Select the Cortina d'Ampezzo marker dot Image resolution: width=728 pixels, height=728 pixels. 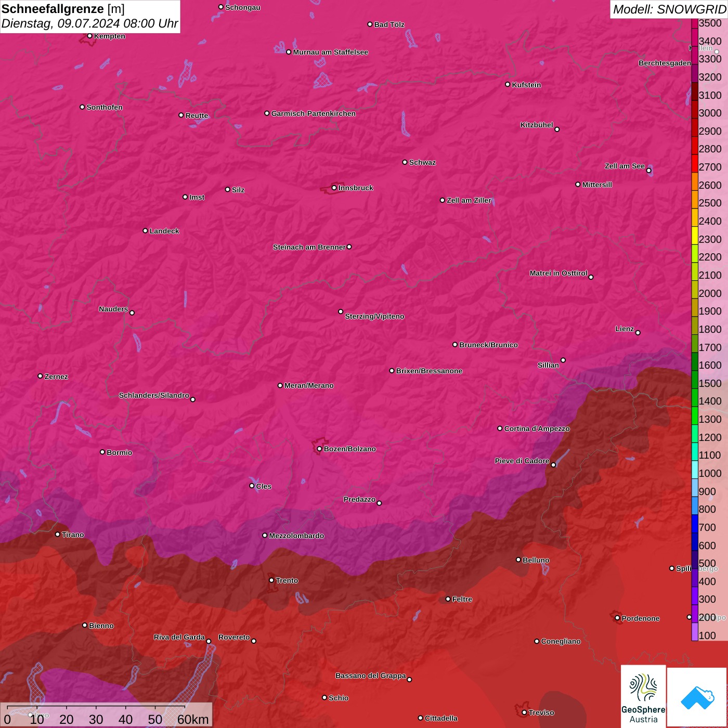[500, 428]
